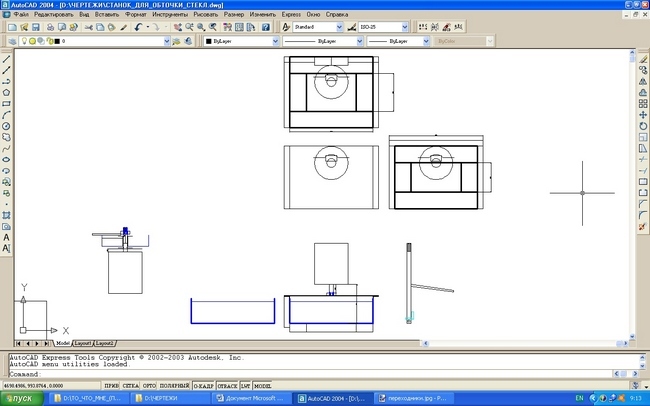Click the Dimension Style icon beside ISO-25

(352, 27)
